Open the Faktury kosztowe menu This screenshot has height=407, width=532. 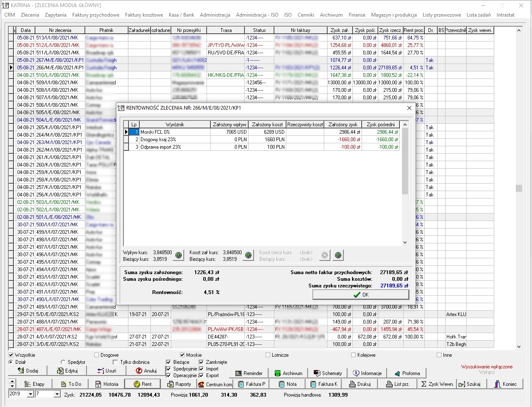(144, 15)
